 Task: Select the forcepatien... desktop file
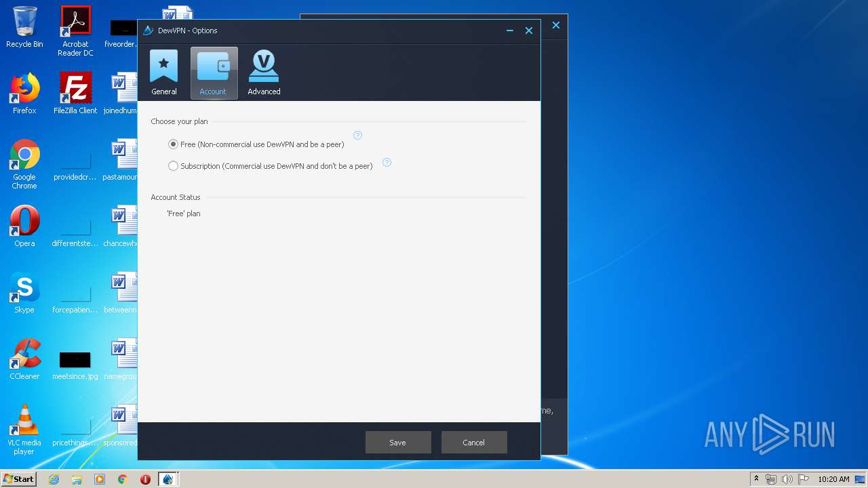(x=75, y=298)
